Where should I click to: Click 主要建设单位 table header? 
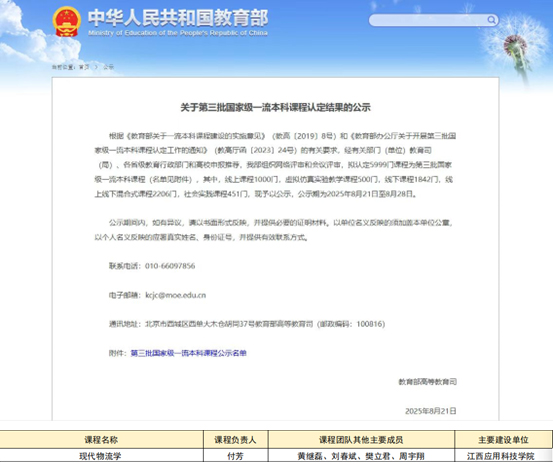click(x=503, y=440)
